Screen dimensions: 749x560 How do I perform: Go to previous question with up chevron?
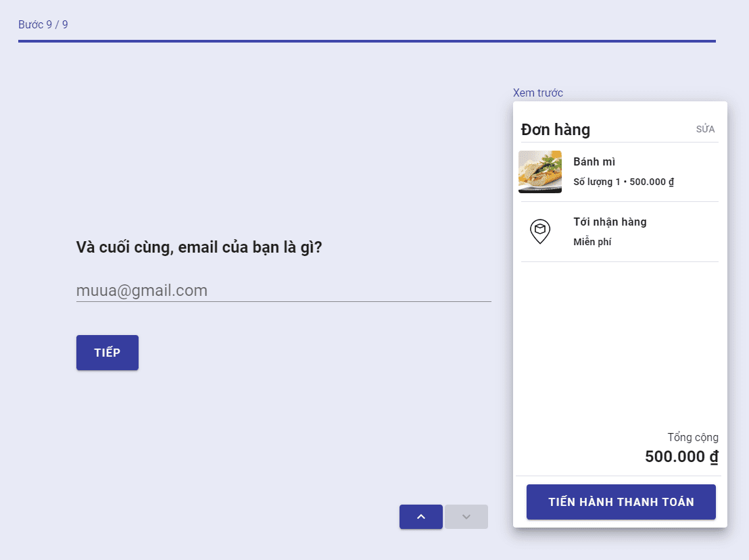tap(420, 517)
